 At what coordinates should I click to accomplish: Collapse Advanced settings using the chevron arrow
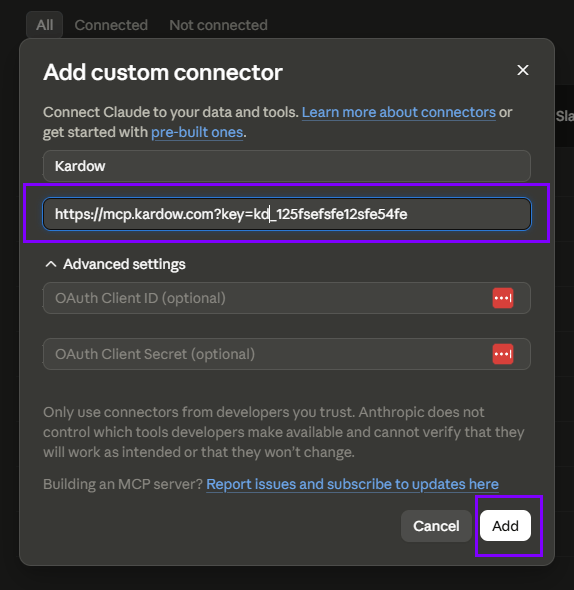[51, 264]
